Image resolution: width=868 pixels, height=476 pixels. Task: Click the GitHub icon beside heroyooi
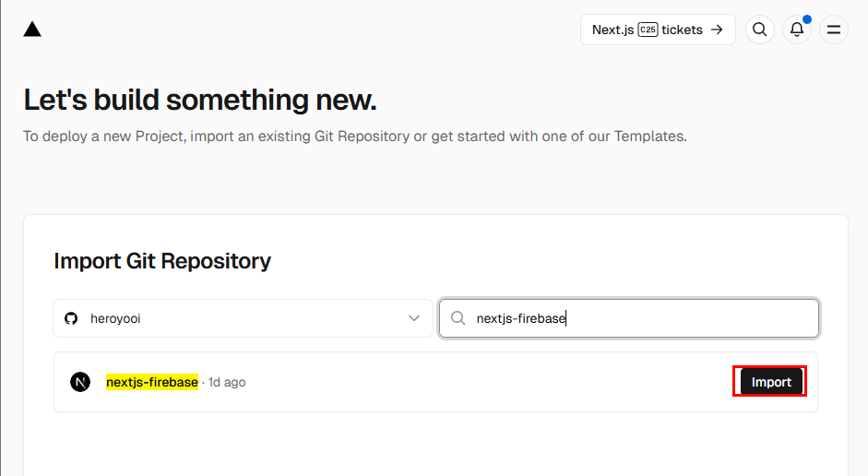coord(71,318)
